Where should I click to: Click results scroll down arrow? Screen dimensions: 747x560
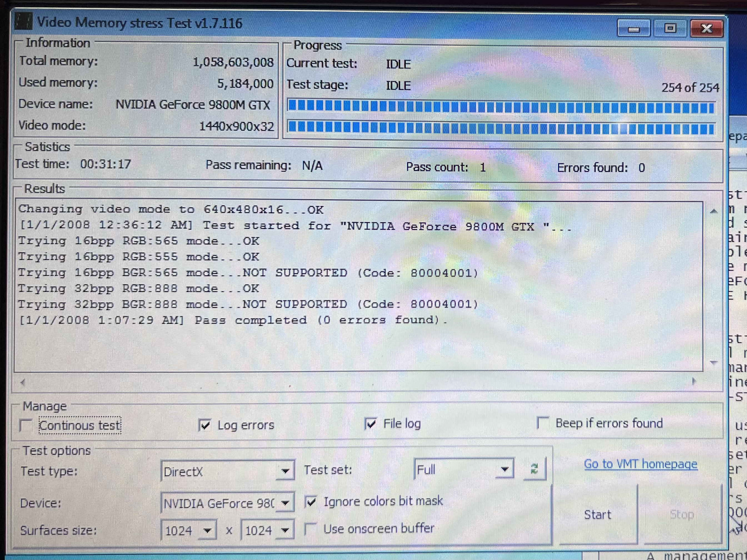[x=714, y=363]
